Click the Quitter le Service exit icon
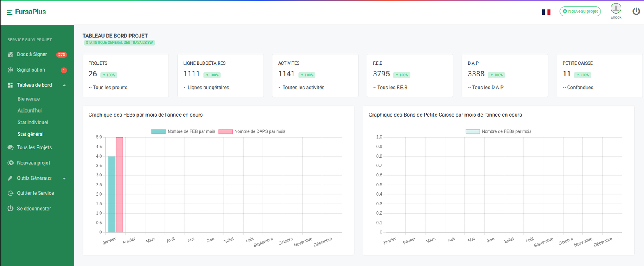 pos(10,193)
